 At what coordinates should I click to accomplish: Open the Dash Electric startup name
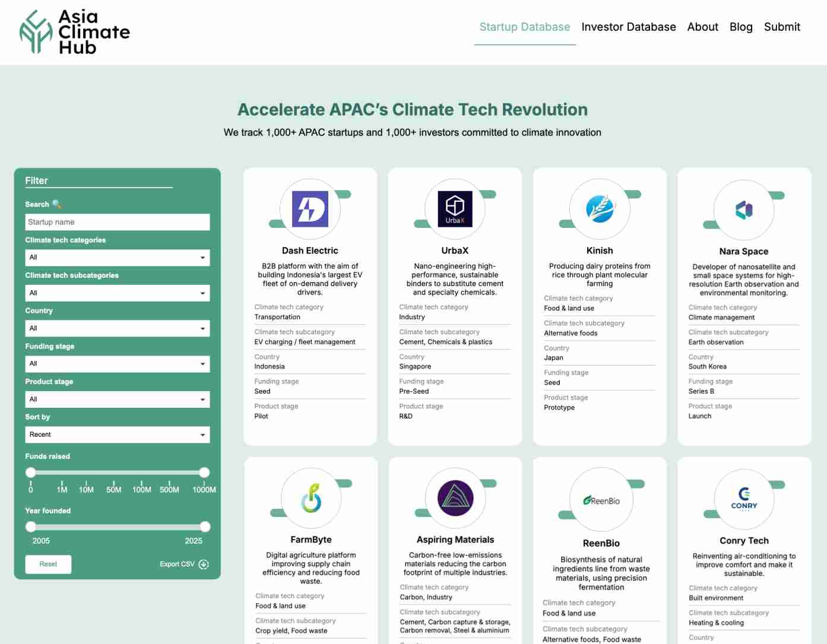coord(310,250)
